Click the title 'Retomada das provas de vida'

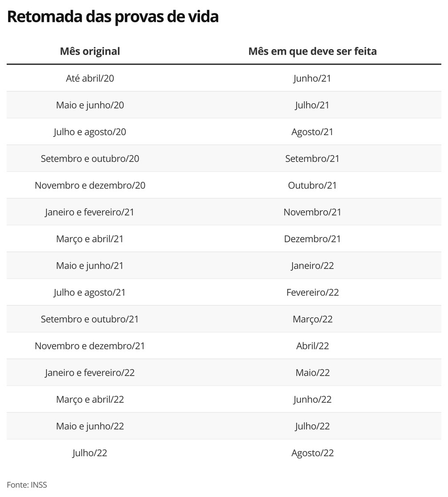(113, 17)
